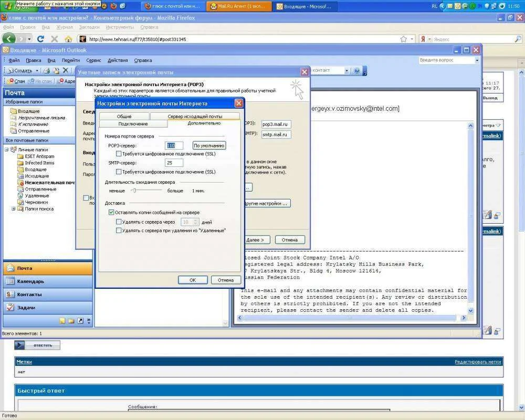Collapse the 'Личные папки' tree node

pos(7,150)
